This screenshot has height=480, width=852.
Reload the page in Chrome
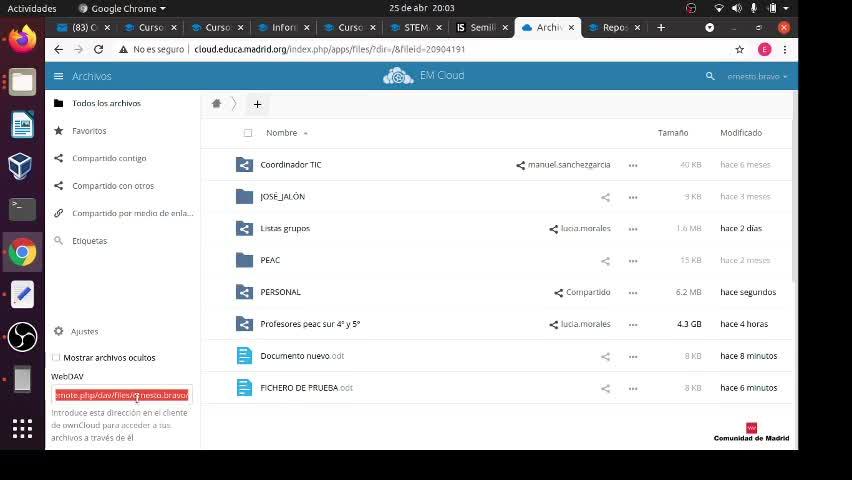pos(98,49)
